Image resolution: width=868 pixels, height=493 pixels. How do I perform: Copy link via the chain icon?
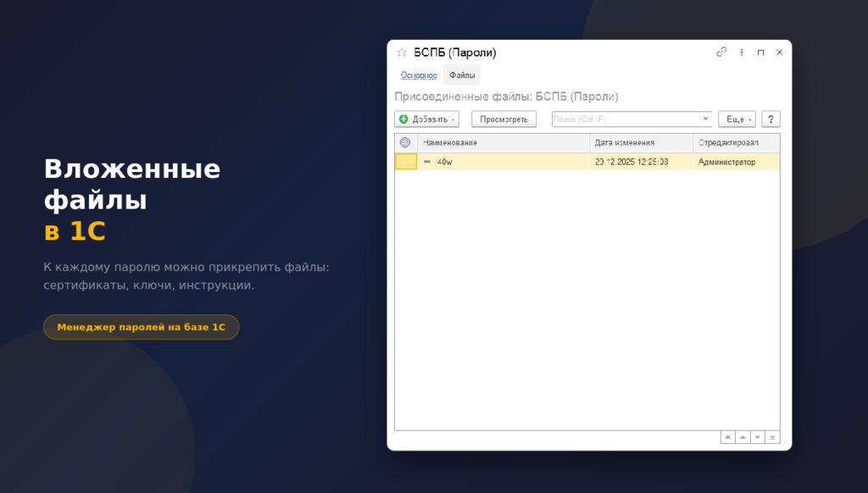click(721, 52)
